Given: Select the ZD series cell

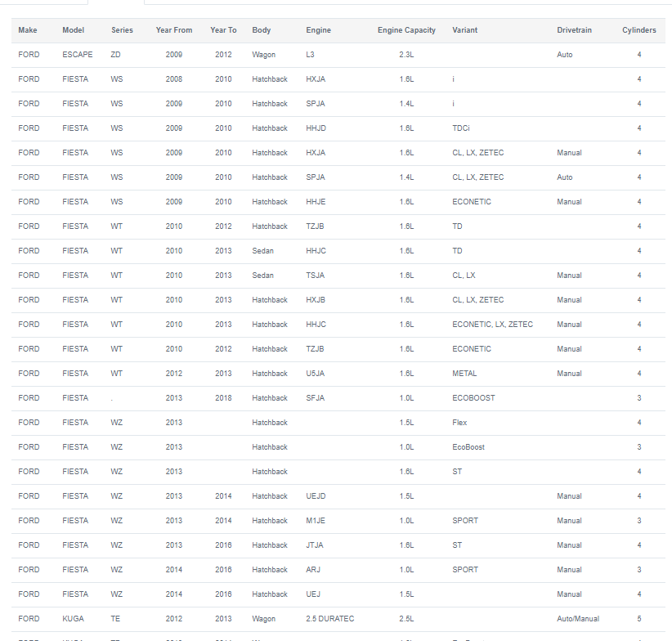Looking at the screenshot, I should (x=116, y=55).
